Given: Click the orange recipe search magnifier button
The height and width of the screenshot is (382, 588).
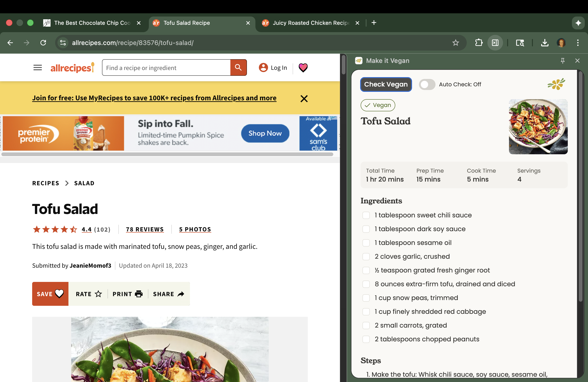Looking at the screenshot, I should pos(238,67).
